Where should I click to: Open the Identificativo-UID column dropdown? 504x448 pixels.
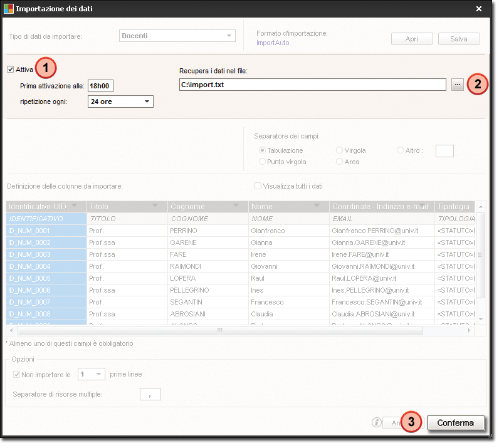pyautogui.click(x=74, y=206)
